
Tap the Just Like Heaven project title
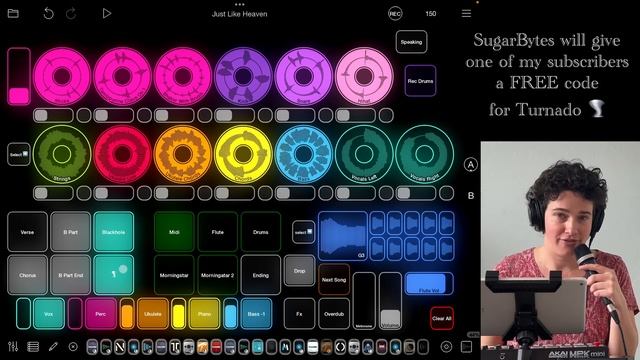240,14
